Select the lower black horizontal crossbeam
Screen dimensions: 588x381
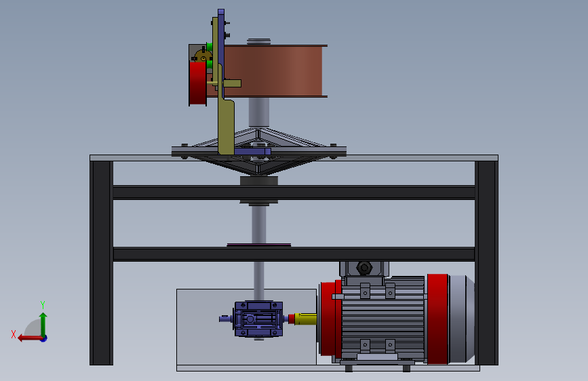294,254
